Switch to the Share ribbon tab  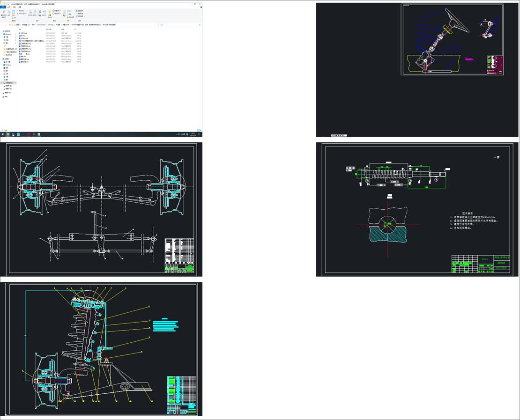(14, 7)
